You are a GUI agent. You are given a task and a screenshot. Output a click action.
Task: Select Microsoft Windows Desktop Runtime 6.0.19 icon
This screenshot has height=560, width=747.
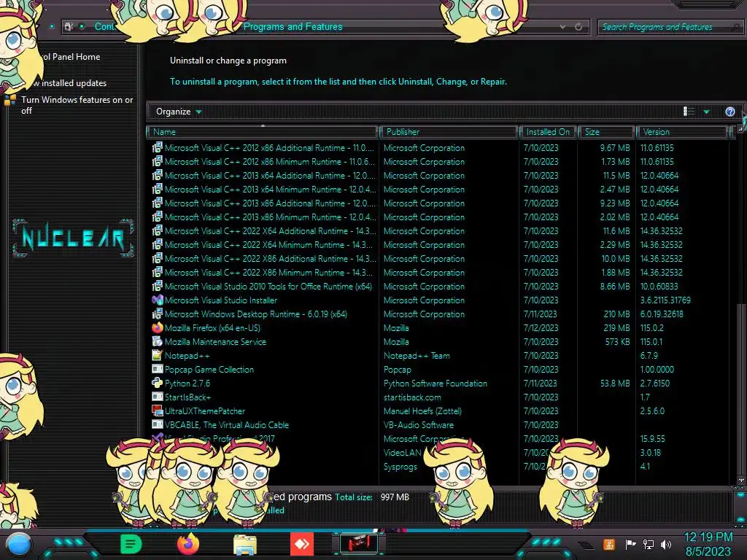coord(158,314)
